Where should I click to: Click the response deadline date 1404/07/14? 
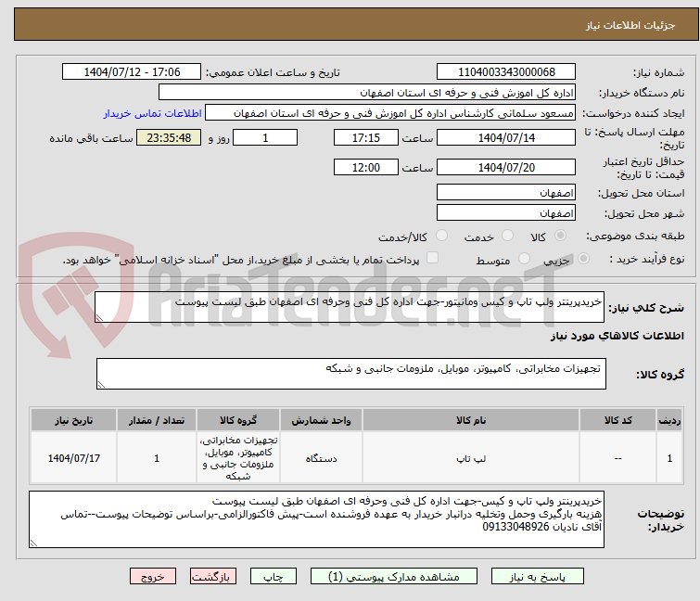[506, 137]
